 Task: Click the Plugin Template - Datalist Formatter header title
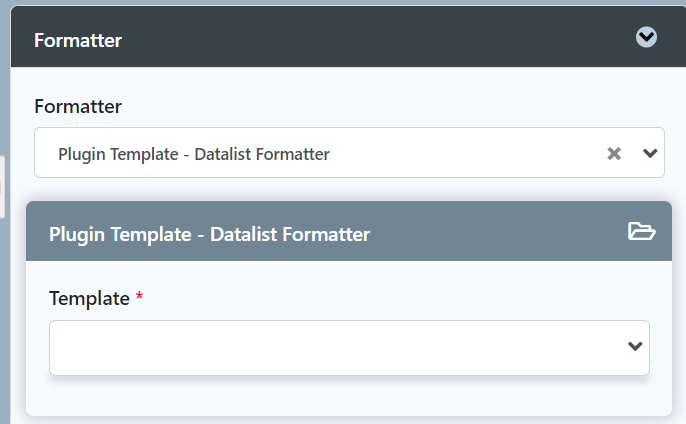[209, 234]
